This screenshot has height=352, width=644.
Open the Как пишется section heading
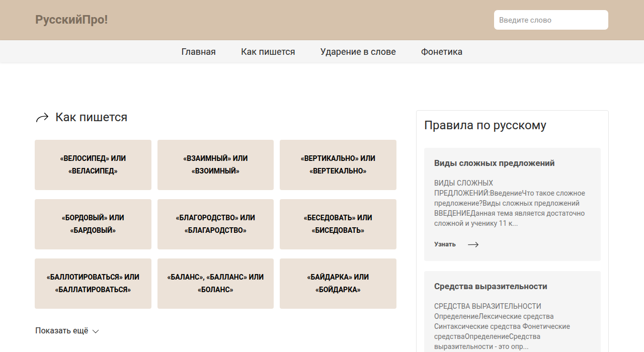click(x=91, y=117)
